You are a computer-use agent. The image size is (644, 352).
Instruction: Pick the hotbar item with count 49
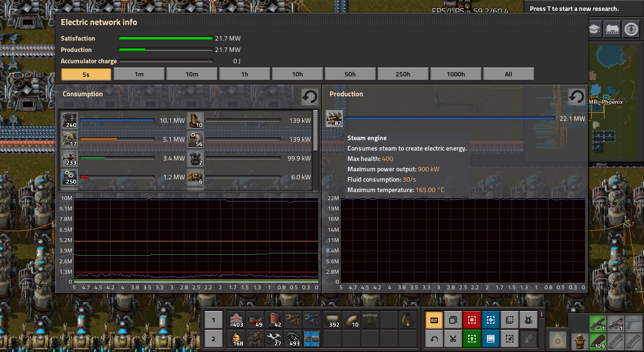(x=255, y=319)
